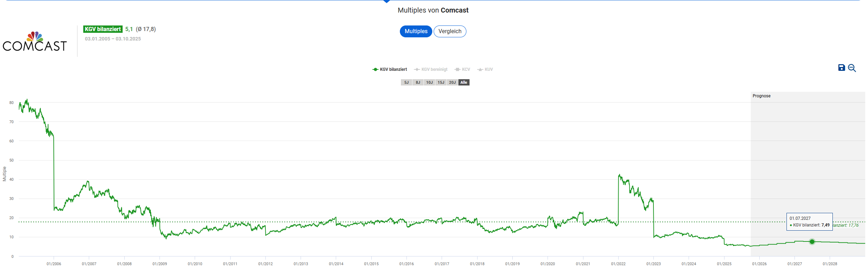Viewport: 868px width, 276px height.
Task: Switch range to 20J
Action: point(452,82)
